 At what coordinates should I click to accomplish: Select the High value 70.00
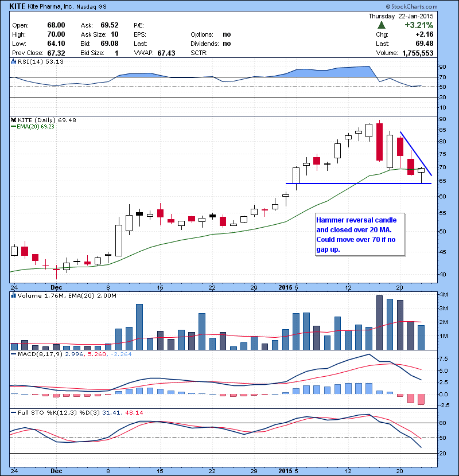[56, 34]
